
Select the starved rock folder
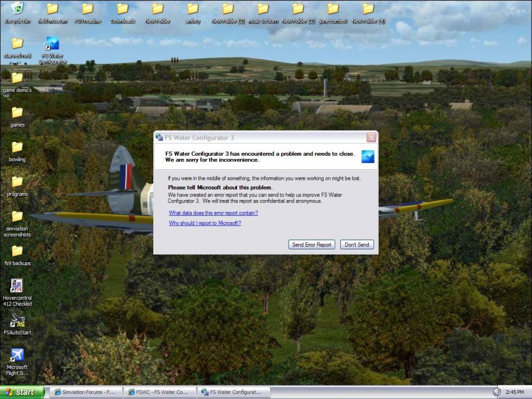pyautogui.click(x=17, y=47)
